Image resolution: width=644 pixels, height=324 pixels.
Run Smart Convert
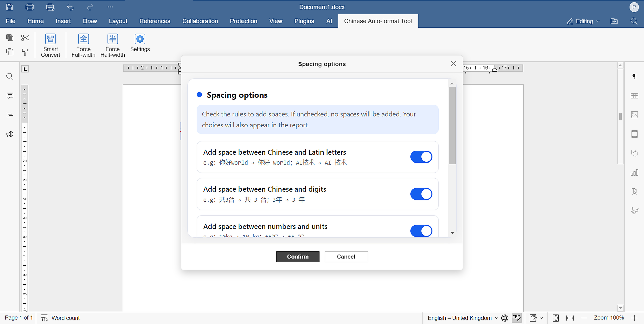pyautogui.click(x=50, y=45)
